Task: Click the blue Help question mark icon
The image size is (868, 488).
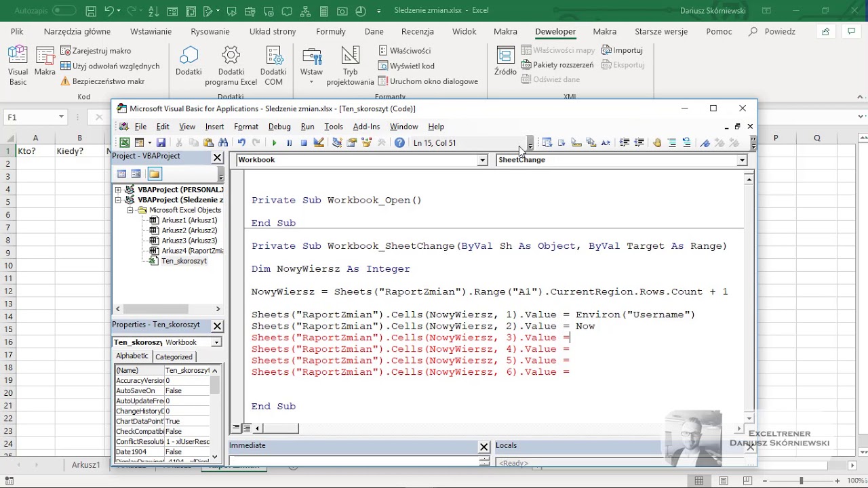Action: point(399,143)
